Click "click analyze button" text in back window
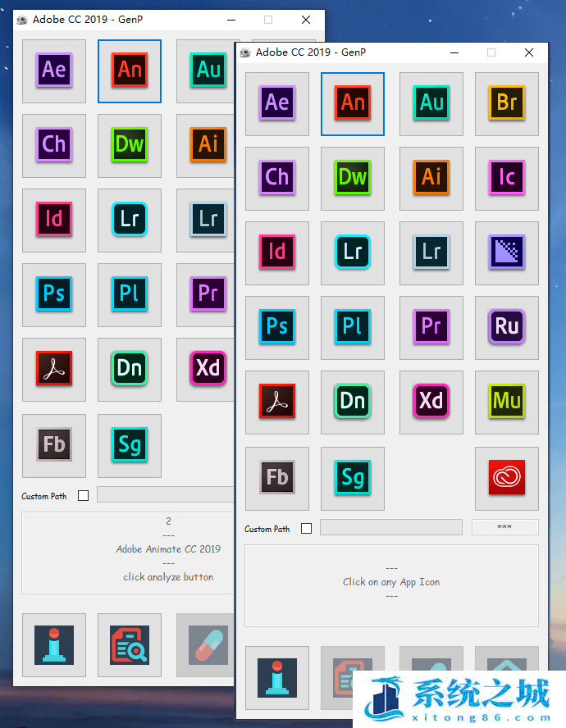Screen dimensions: 566x728 click(168, 577)
